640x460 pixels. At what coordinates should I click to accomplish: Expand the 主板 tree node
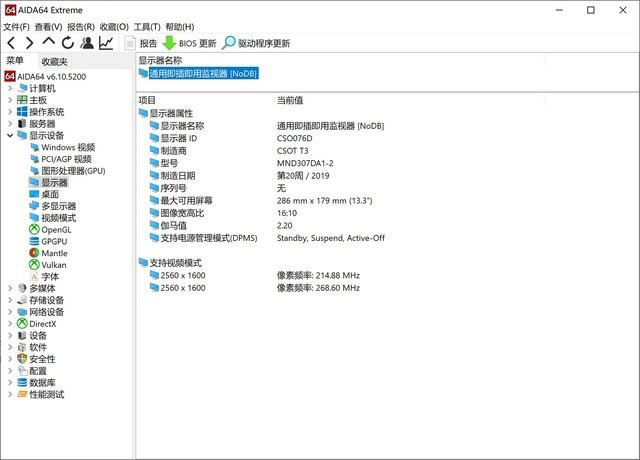point(10,100)
